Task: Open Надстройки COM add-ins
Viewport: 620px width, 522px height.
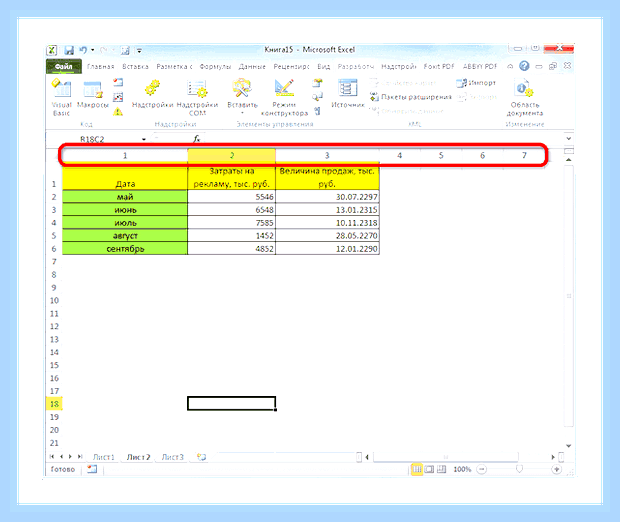Action: [x=197, y=97]
